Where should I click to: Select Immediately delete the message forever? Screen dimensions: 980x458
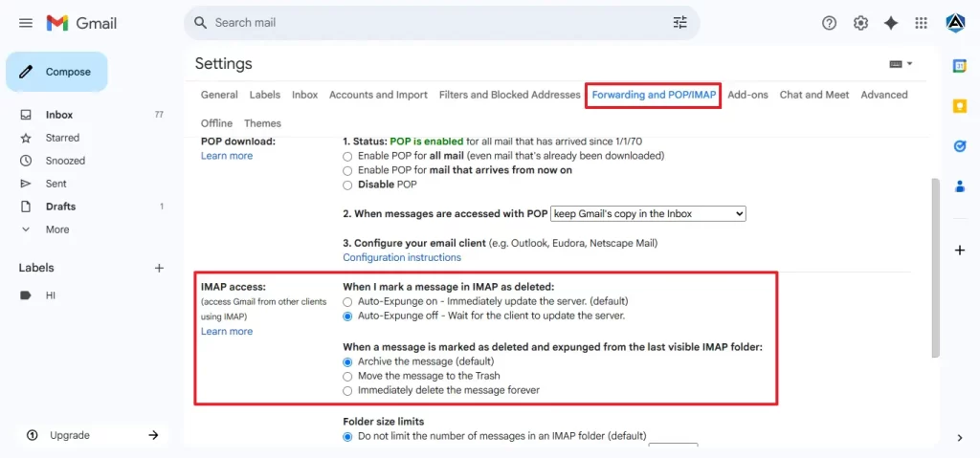click(x=347, y=390)
